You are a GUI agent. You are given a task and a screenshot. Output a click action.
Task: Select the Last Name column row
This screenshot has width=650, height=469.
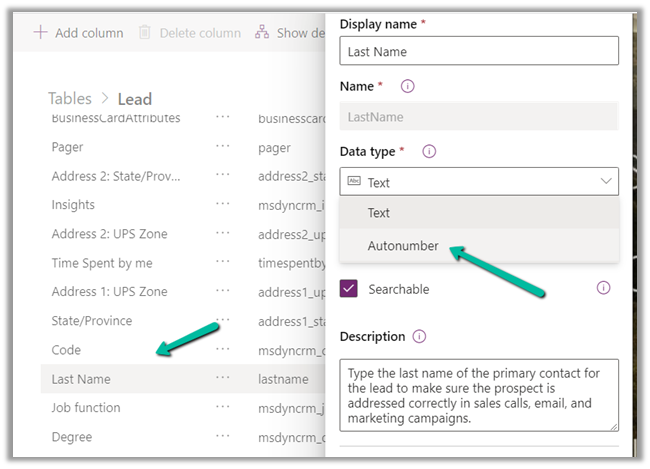[81, 379]
